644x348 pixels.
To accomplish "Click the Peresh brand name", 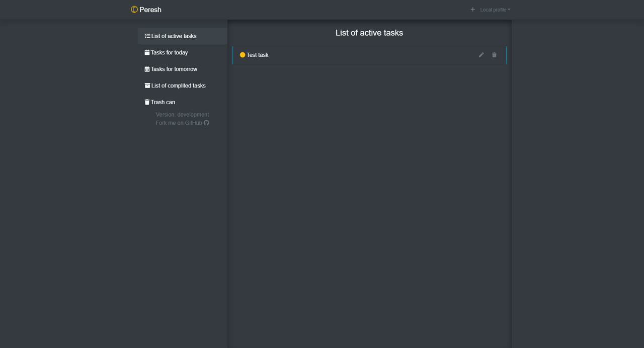I will pos(150,10).
